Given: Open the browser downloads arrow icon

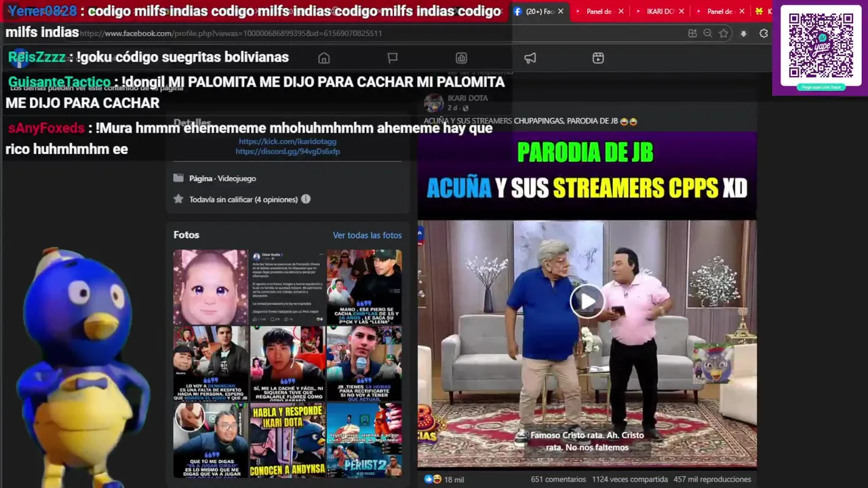Looking at the screenshot, I should [x=743, y=33].
